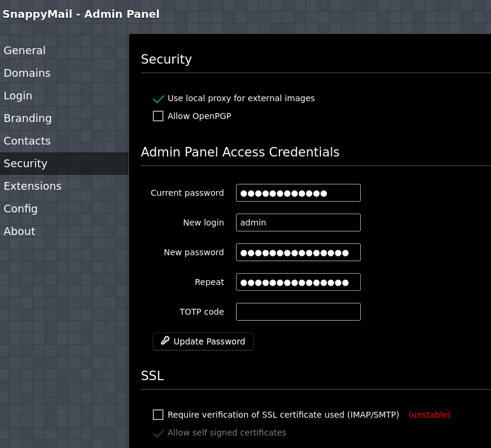Focus the Current password field
Screen dimensions: 491x448
[298, 193]
